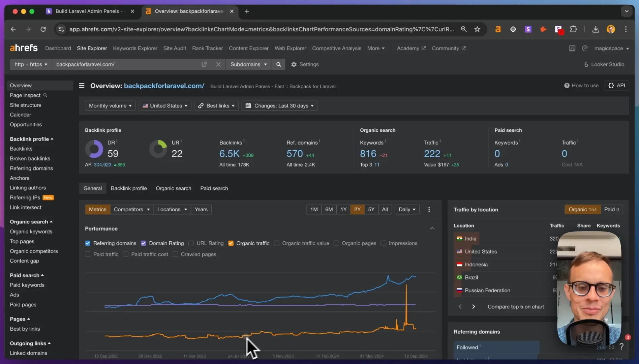Open United States country dropdown
Image resolution: width=639 pixels, height=364 pixels.
165,106
